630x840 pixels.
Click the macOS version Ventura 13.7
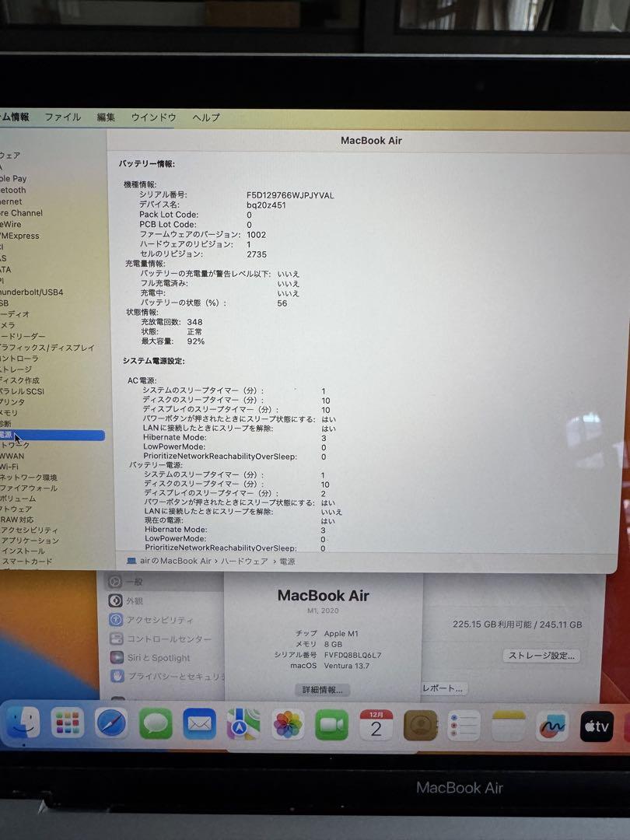pos(347,666)
